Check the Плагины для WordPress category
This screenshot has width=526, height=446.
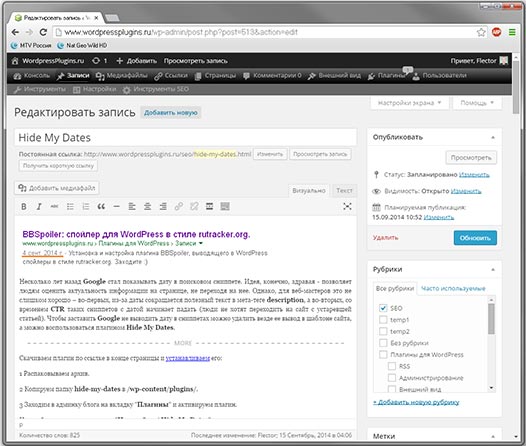pyautogui.click(x=383, y=354)
